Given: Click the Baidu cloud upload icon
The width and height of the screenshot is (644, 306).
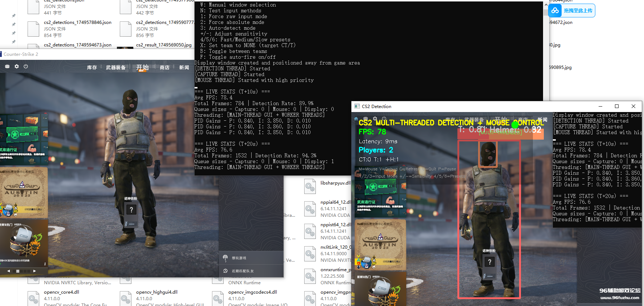Looking at the screenshot, I should [x=555, y=11].
